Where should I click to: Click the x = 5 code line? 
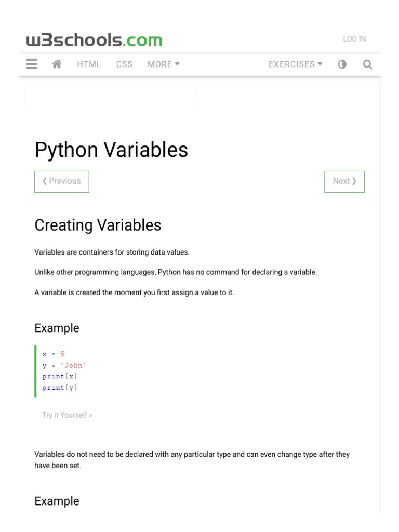[54, 354]
